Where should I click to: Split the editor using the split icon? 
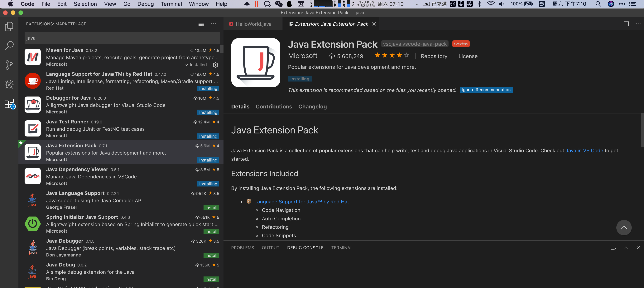click(626, 24)
